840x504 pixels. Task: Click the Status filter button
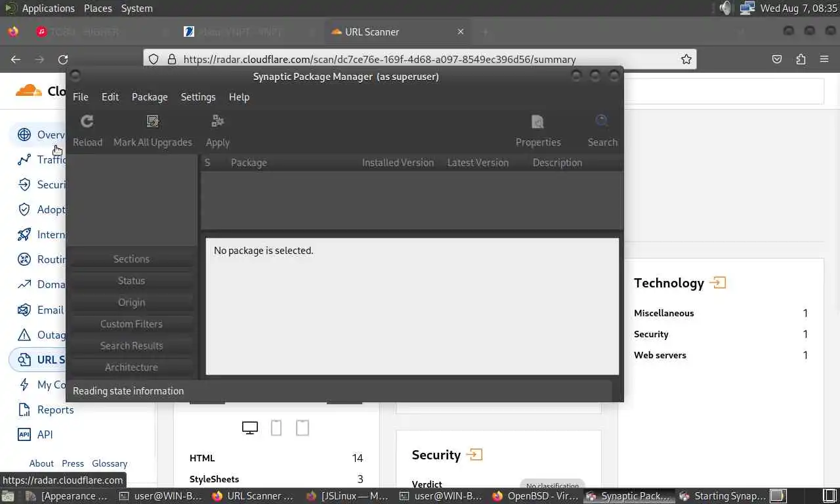pos(131,280)
